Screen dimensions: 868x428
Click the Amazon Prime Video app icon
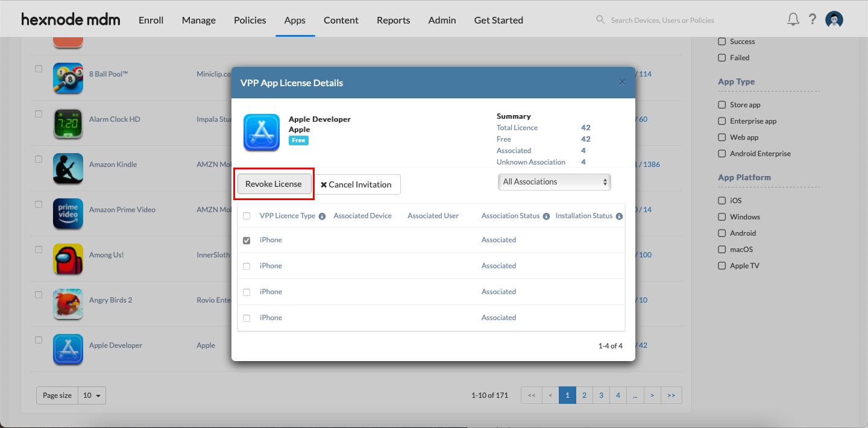pos(68,213)
